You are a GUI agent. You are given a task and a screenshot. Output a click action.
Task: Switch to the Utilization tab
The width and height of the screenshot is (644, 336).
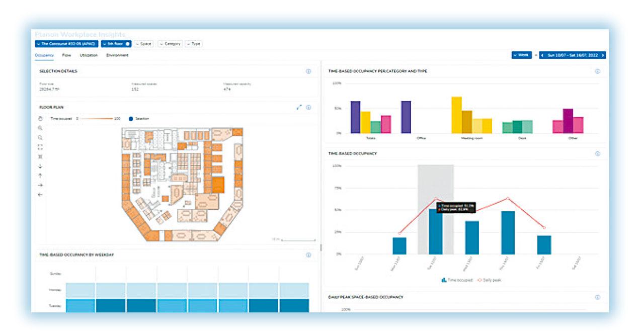click(89, 55)
